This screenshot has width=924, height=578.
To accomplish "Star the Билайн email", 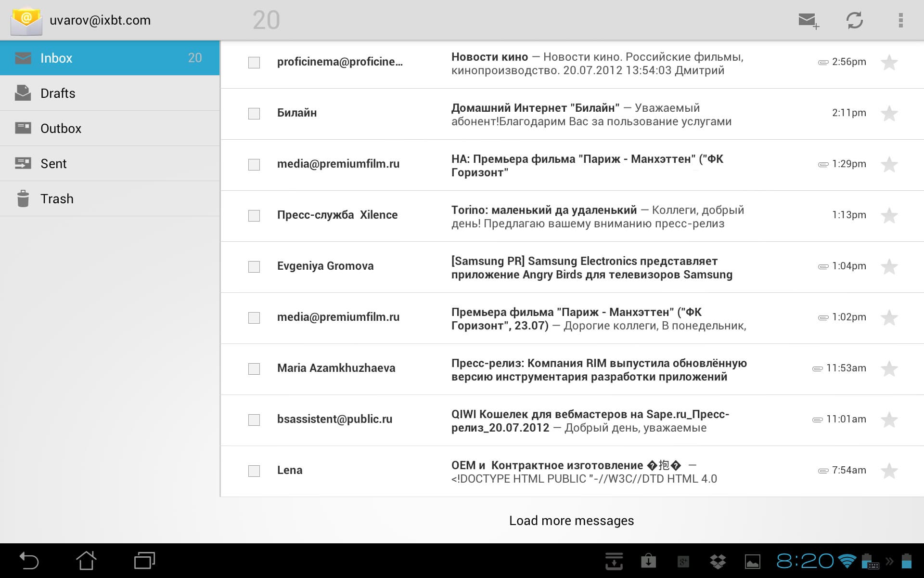I will tap(889, 114).
